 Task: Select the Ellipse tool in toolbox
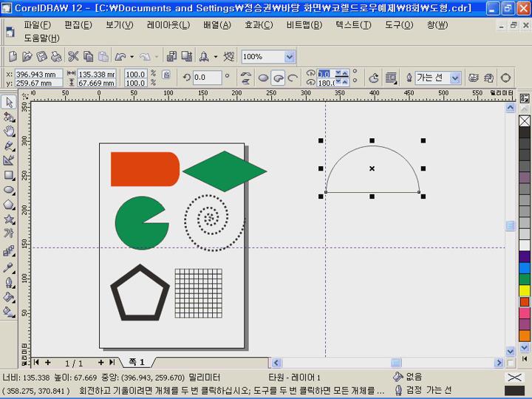click(9, 190)
